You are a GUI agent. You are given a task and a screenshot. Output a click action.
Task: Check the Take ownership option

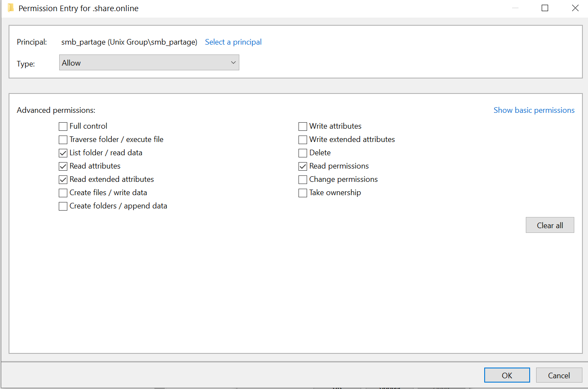(303, 193)
